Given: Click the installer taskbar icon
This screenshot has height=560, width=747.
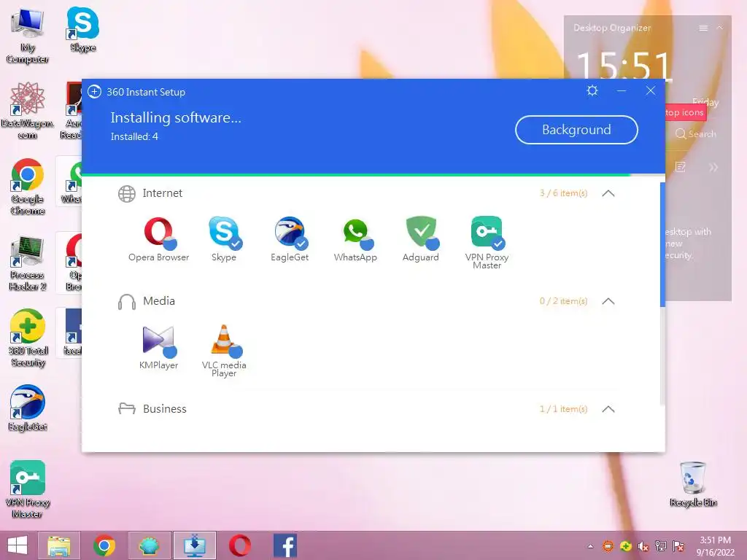Looking at the screenshot, I should click(x=194, y=545).
